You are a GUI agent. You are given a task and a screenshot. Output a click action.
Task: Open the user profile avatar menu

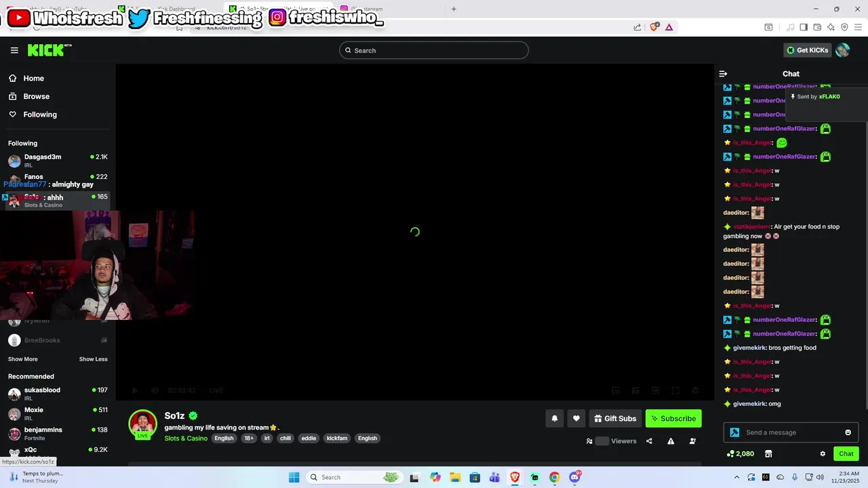(843, 50)
